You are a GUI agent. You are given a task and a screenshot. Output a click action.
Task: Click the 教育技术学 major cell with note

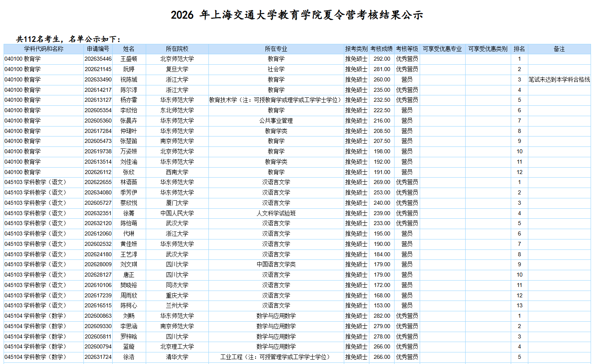(276, 100)
